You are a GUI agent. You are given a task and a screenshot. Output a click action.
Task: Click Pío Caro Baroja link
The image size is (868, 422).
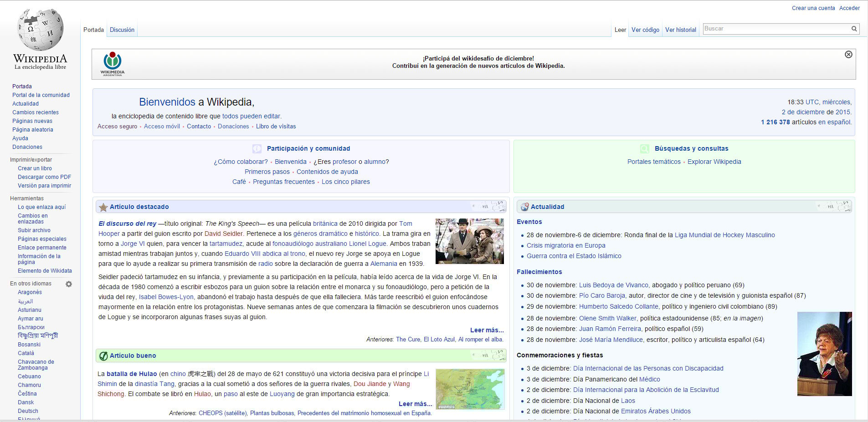coord(602,295)
